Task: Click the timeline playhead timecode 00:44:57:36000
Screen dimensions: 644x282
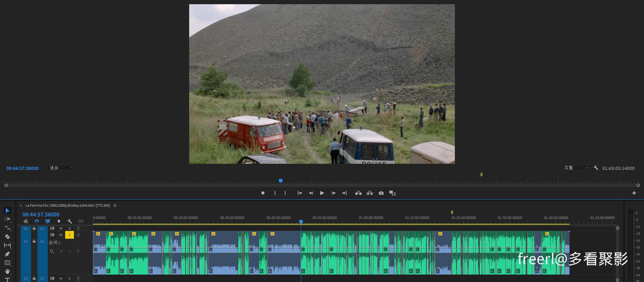Action: (x=41, y=214)
